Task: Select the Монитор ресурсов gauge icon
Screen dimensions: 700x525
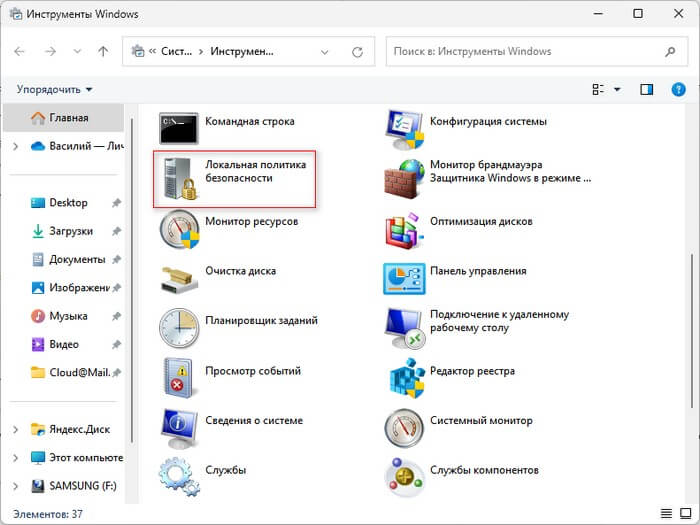Action: [x=179, y=229]
